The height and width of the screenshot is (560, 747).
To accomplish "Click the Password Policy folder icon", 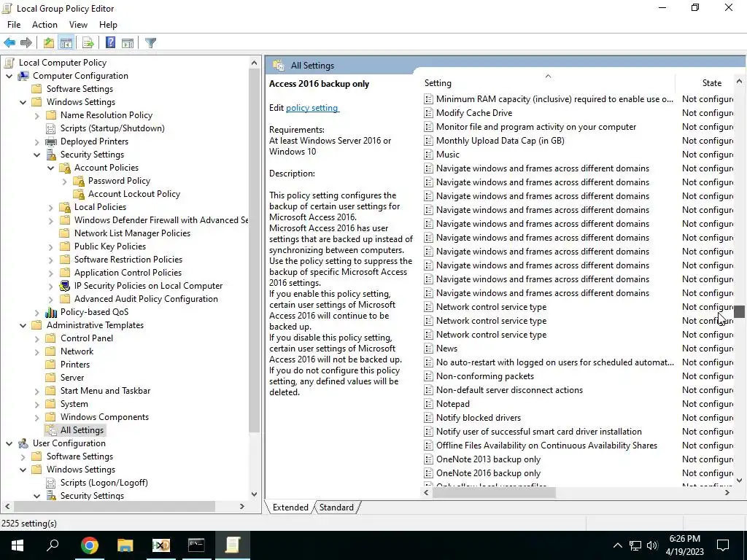I will coord(79,181).
